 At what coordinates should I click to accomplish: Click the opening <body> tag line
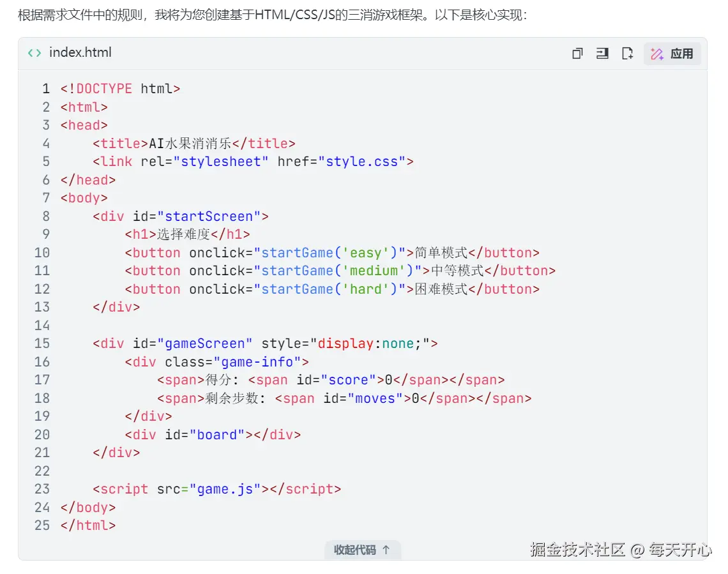[x=84, y=198]
